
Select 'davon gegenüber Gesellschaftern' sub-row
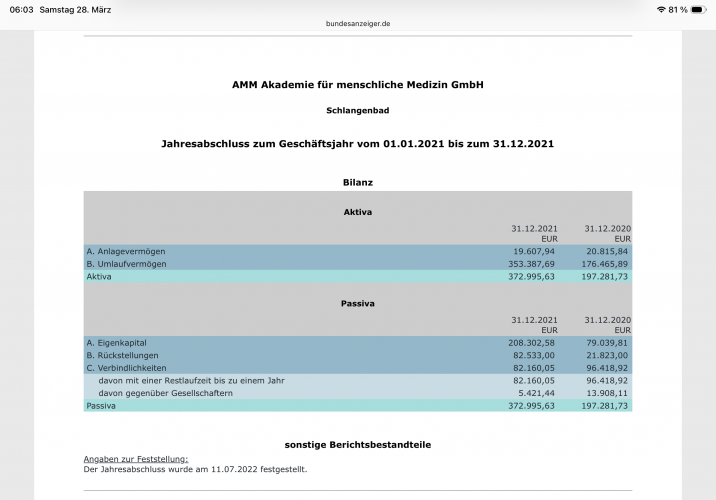(x=166, y=393)
